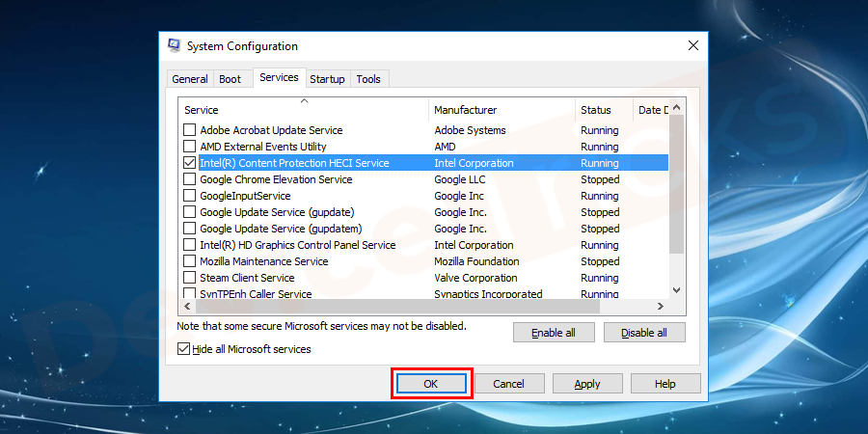868x434 pixels.
Task: Open the Tools tab
Action: pos(368,79)
